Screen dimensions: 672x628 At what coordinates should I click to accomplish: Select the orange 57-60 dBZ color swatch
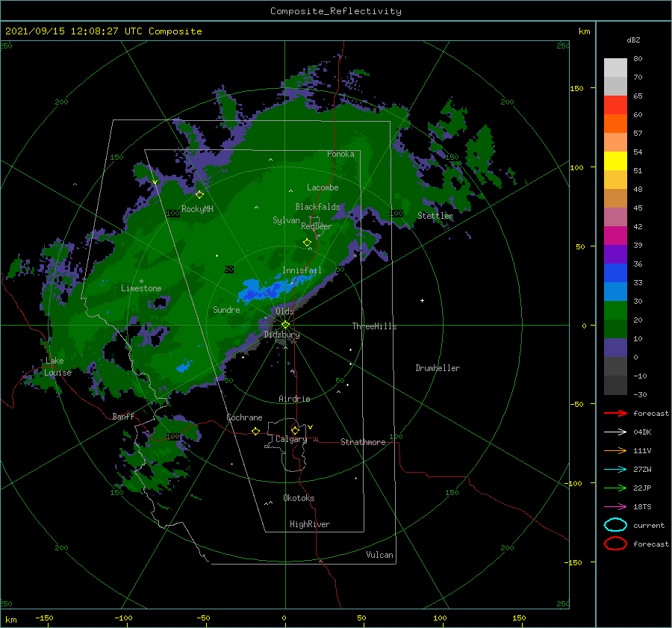[x=615, y=124]
